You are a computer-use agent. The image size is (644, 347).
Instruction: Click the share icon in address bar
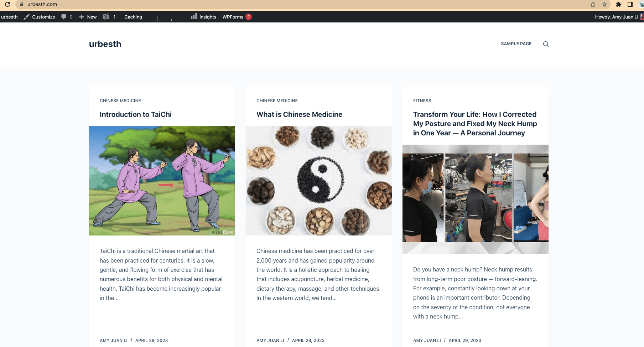tap(593, 4)
